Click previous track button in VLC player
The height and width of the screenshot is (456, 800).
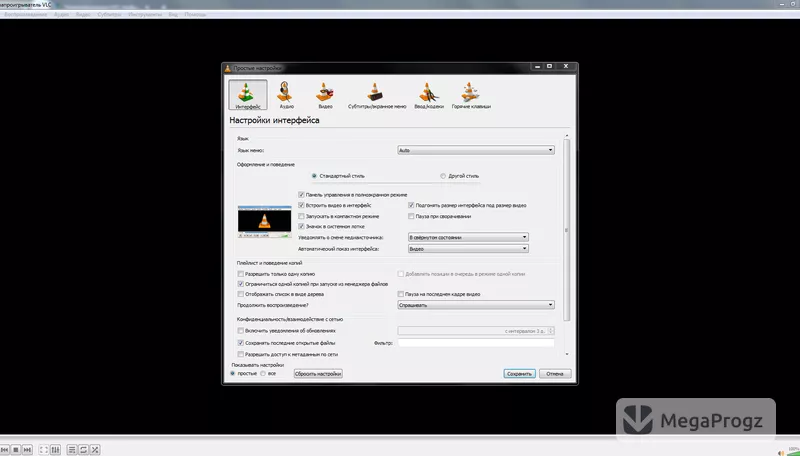5,449
